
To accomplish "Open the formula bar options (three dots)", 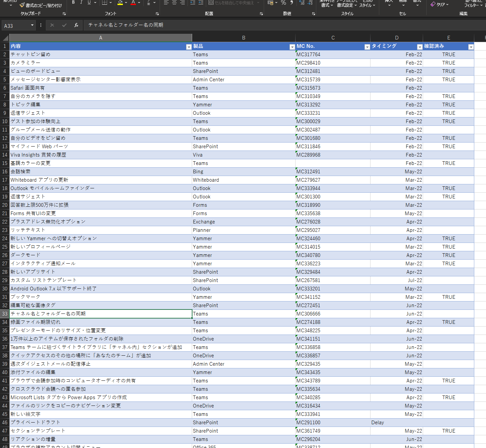I will point(41,25).
